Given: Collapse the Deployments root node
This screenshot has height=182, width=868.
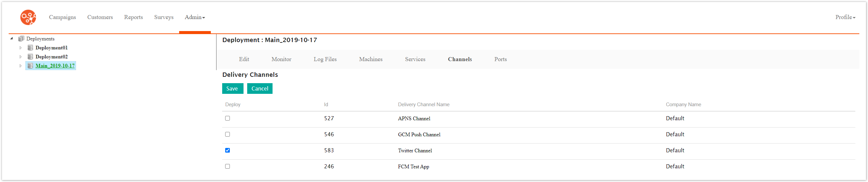Looking at the screenshot, I should [x=11, y=38].
